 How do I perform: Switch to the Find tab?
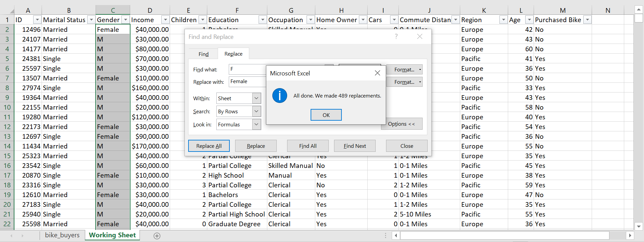pos(203,54)
